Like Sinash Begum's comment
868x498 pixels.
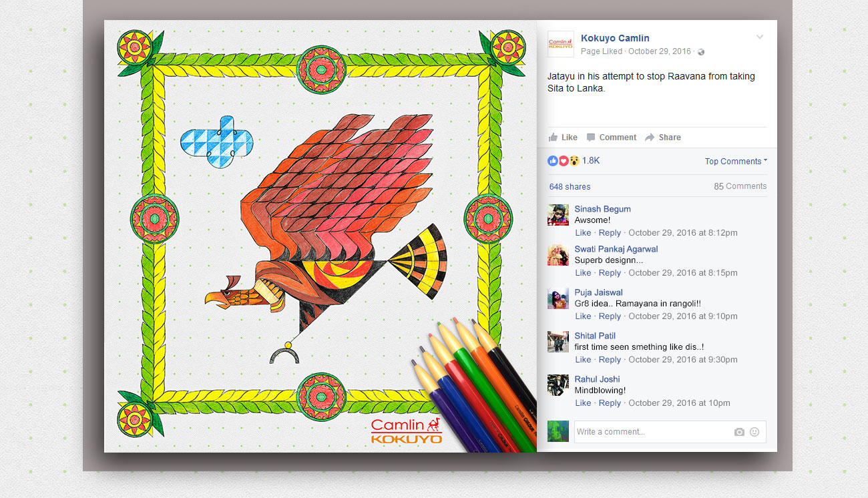[583, 233]
